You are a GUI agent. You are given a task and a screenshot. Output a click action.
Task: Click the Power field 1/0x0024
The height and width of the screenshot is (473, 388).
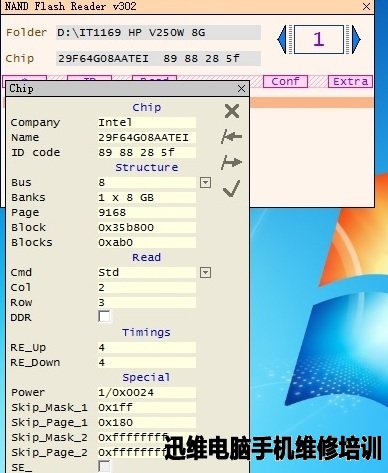point(147,392)
